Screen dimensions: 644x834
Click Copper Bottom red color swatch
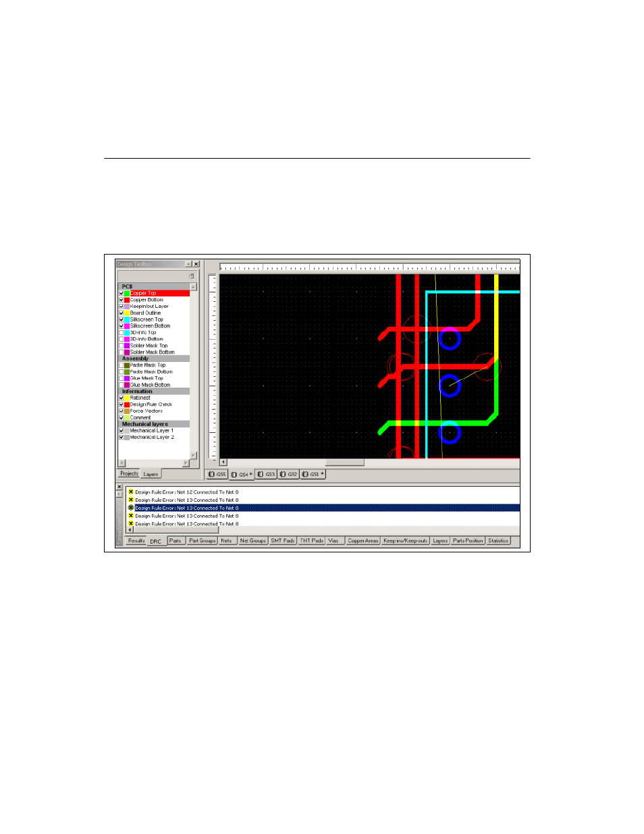127,300
